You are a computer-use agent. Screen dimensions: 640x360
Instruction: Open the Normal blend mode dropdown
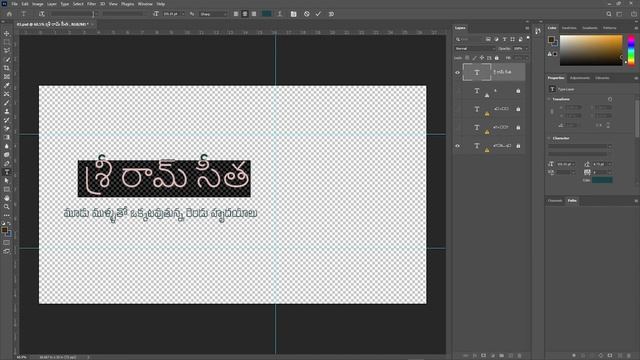click(475, 49)
